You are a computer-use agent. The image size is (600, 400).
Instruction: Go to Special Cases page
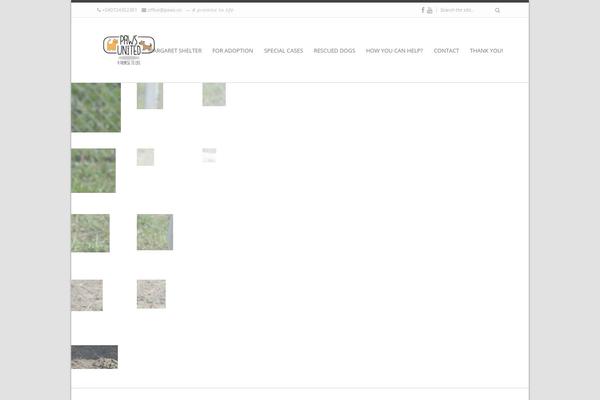click(x=283, y=51)
